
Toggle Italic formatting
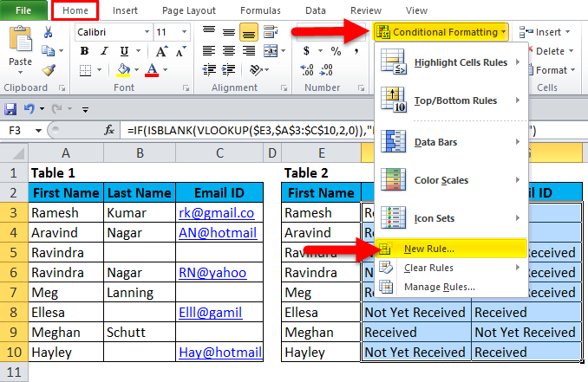coord(104,51)
